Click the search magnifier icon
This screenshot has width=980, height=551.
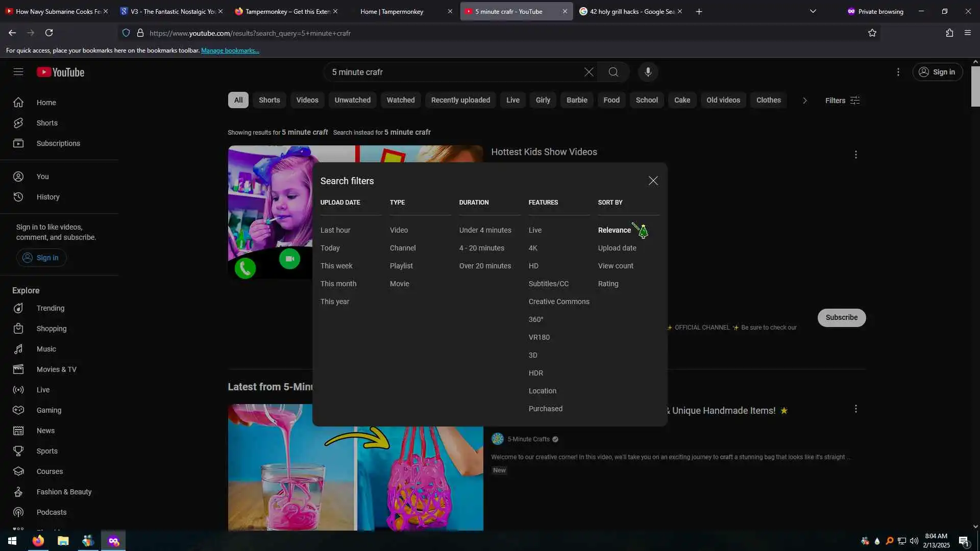pyautogui.click(x=613, y=72)
